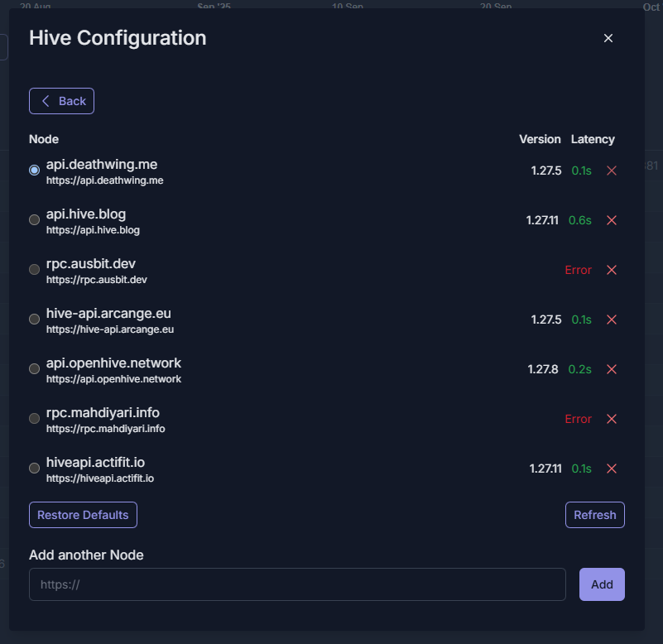
Task: Click Restore Defaults button
Action: tap(83, 515)
